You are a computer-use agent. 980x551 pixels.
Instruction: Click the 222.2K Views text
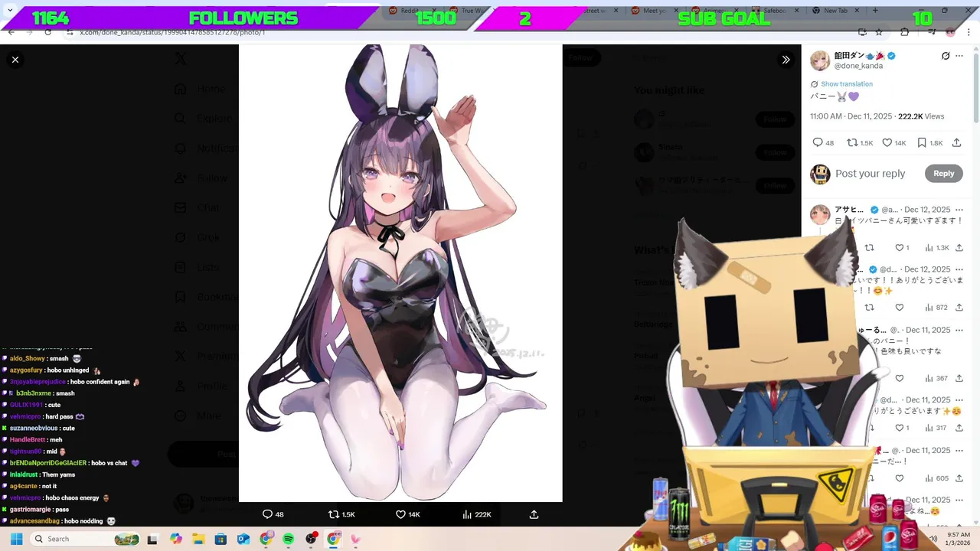(921, 116)
